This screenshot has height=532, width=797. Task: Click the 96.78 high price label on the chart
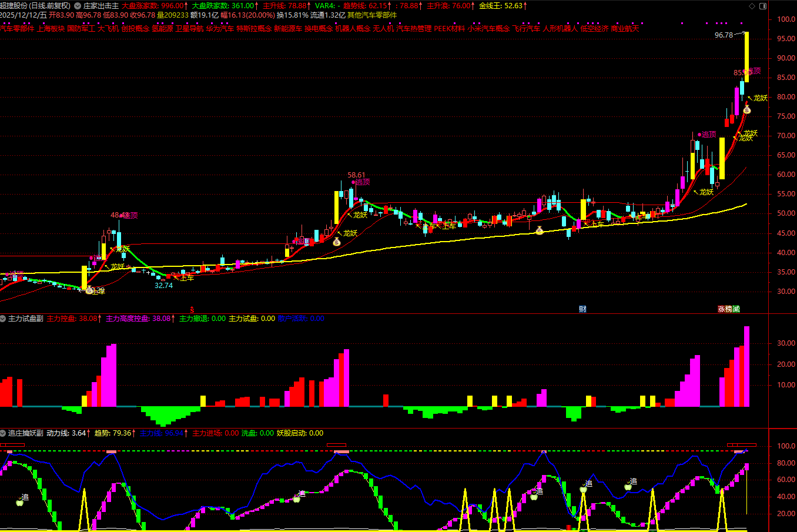[x=724, y=35]
